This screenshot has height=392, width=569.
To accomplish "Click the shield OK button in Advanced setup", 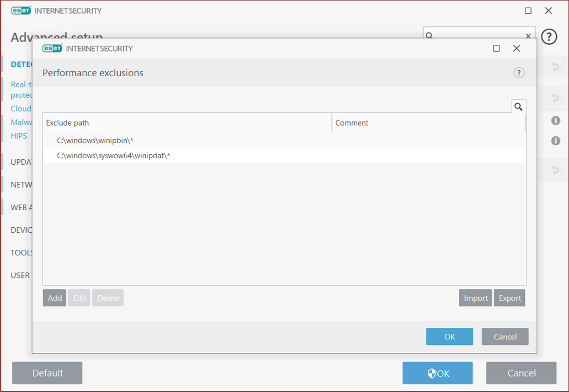I will tap(438, 373).
